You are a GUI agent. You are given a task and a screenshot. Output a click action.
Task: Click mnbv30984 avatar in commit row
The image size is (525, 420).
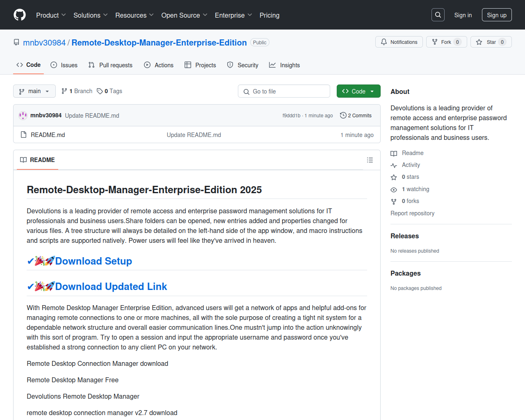click(23, 115)
